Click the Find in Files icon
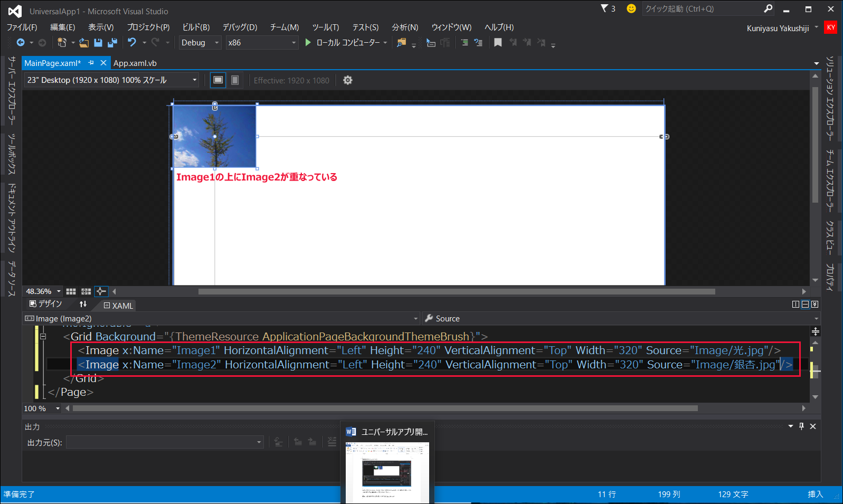Image resolution: width=843 pixels, height=504 pixels. pos(402,43)
